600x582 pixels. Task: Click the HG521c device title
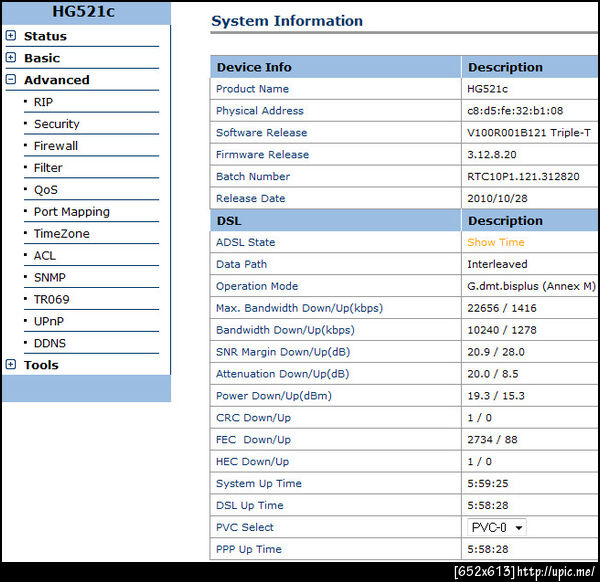pyautogui.click(x=85, y=13)
